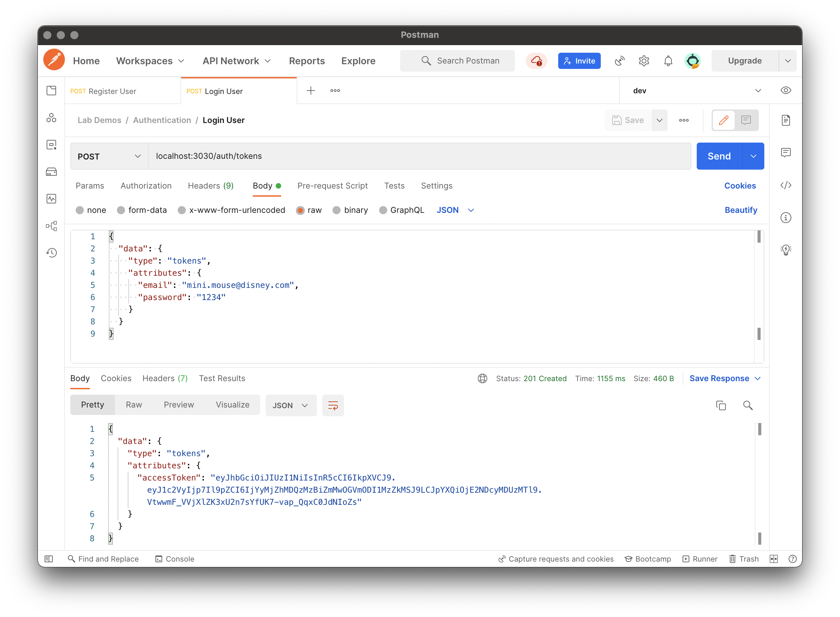The width and height of the screenshot is (840, 617).
Task: Open the request ellipsis menu next to Save
Action: (x=684, y=120)
